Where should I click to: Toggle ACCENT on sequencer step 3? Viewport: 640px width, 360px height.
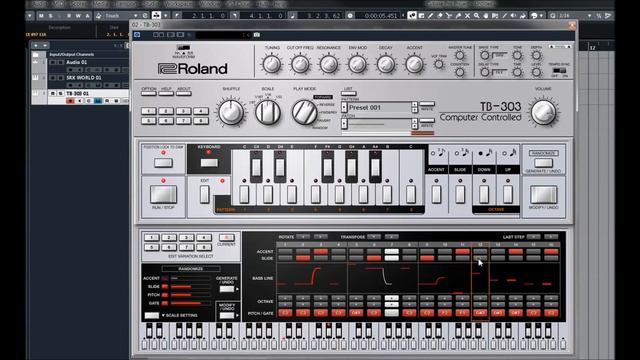(321, 251)
